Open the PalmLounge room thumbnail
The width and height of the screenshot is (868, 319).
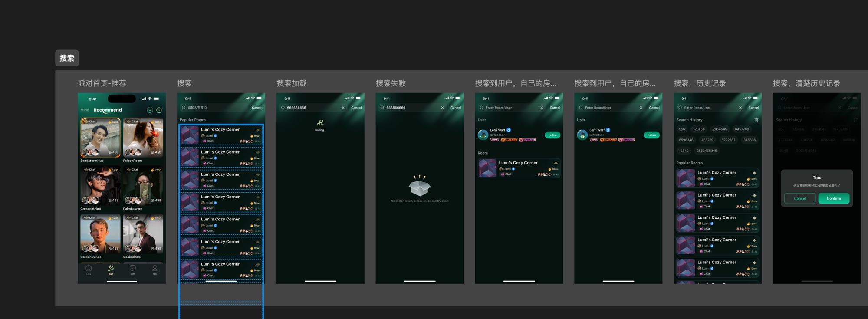click(x=143, y=186)
